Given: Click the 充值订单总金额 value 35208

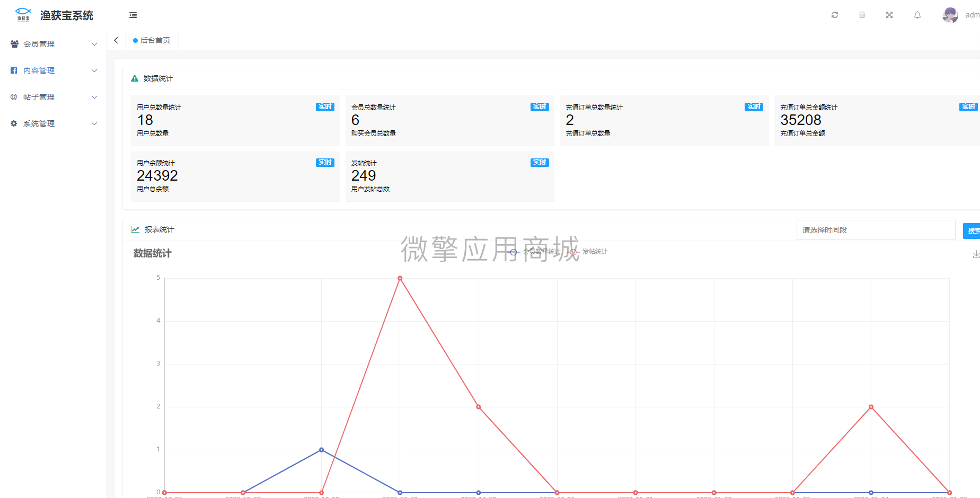Looking at the screenshot, I should [x=801, y=120].
